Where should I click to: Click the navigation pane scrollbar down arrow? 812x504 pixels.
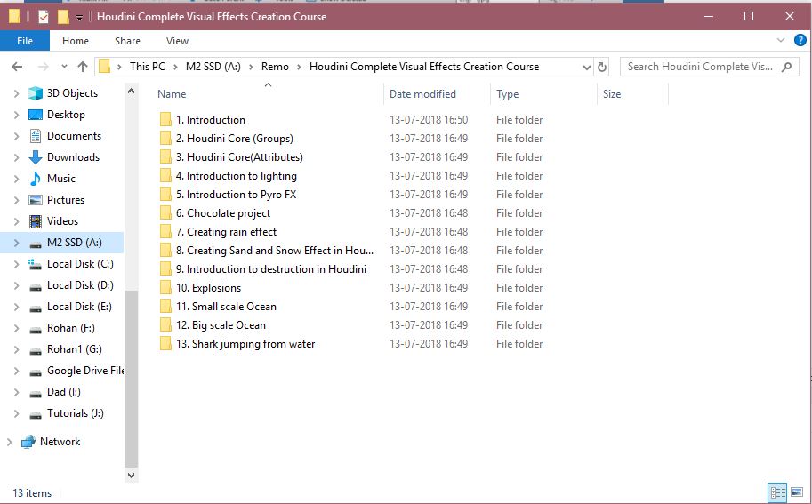pos(132,476)
